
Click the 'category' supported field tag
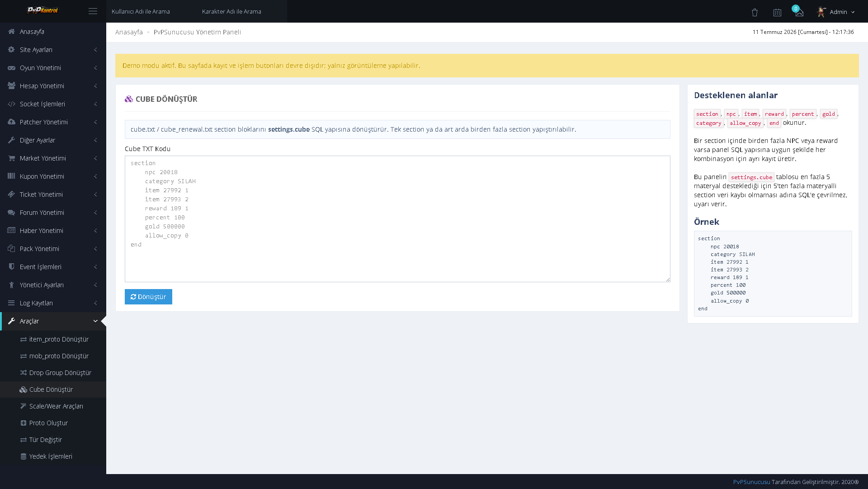click(x=708, y=123)
